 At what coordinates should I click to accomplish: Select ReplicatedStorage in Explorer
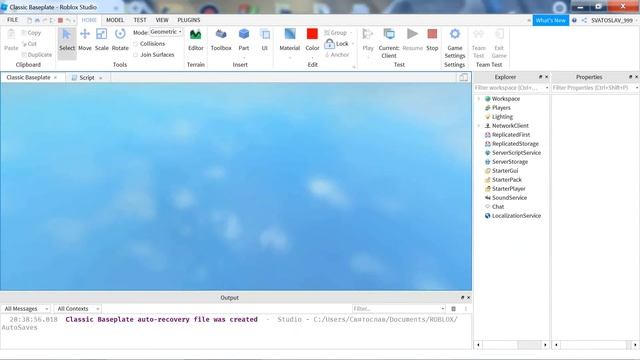[515, 144]
